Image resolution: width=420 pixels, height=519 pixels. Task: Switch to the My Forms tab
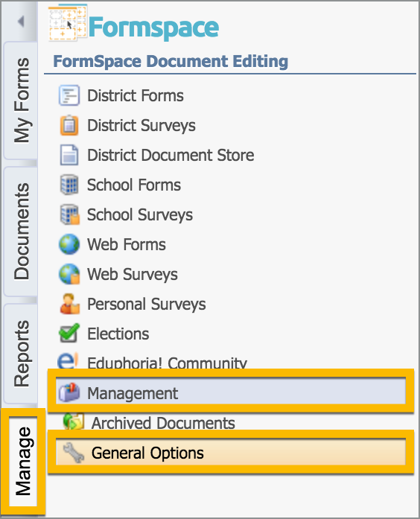(21, 101)
